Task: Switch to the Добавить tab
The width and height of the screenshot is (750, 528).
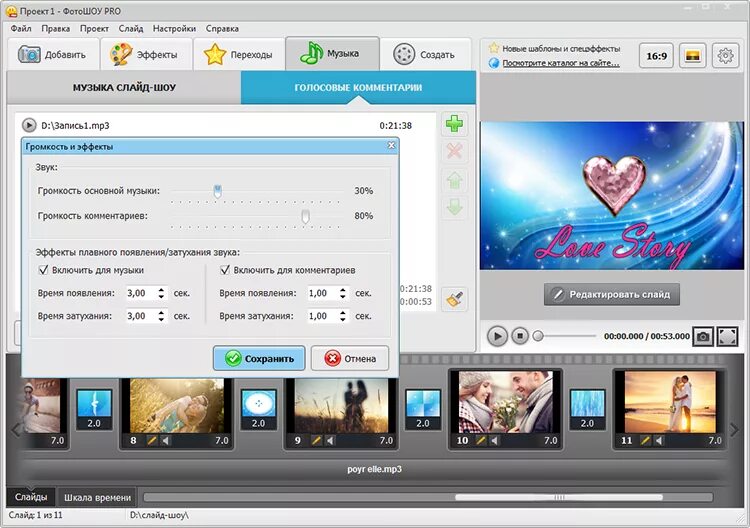Action: [x=53, y=55]
